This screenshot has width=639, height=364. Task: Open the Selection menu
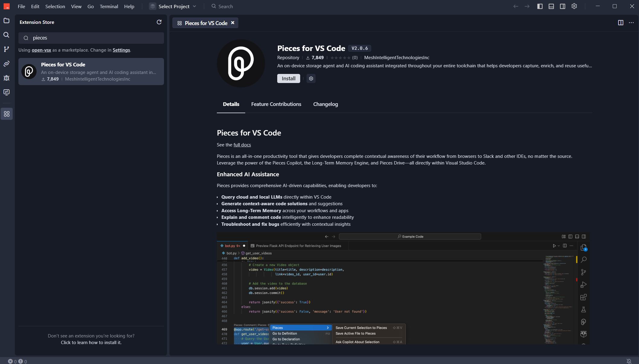tap(55, 6)
